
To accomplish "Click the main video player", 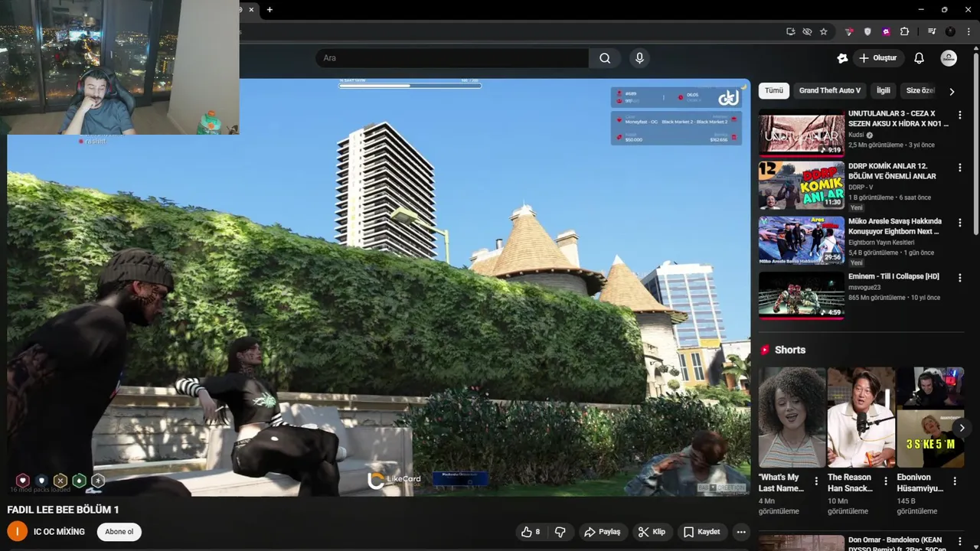I will [379, 287].
